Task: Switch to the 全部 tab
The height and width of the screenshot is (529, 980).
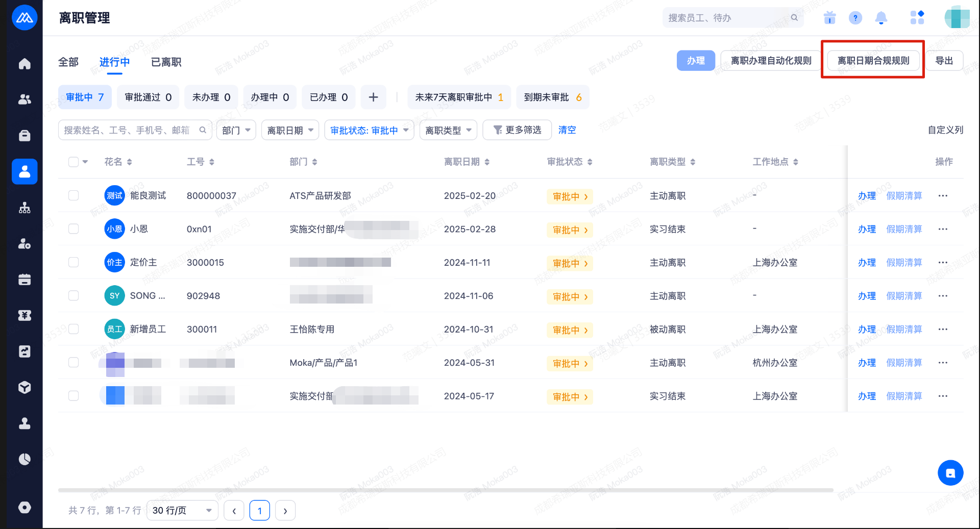Action: [x=68, y=62]
